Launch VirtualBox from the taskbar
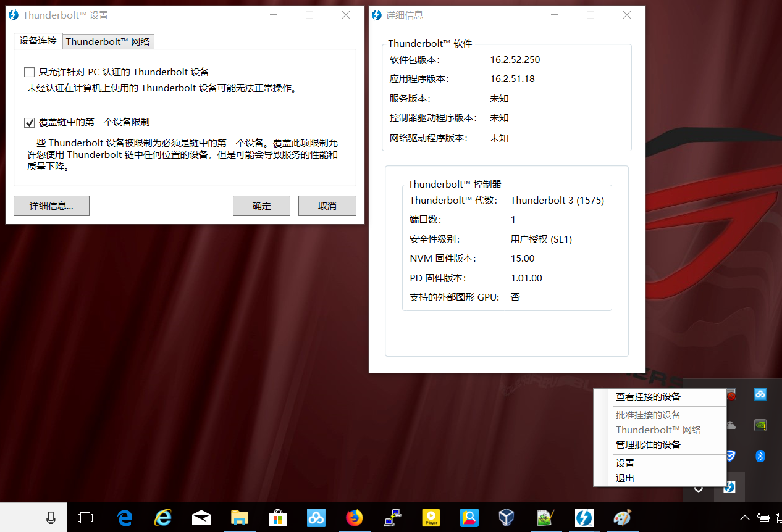 [x=507, y=518]
